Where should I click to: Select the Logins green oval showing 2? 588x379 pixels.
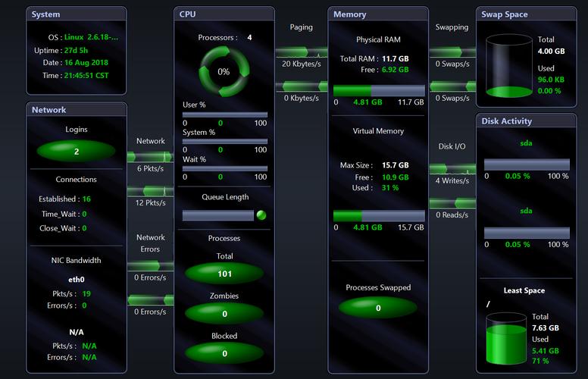click(x=77, y=152)
